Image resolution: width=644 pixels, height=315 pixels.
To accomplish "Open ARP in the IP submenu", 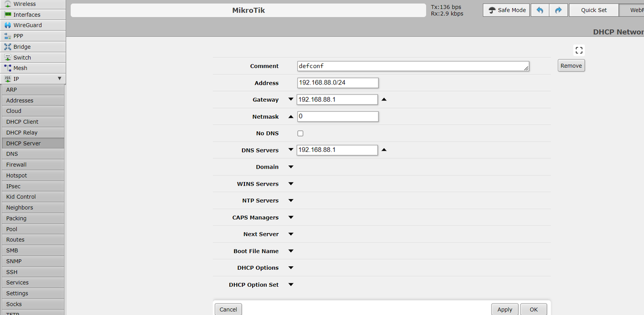I will pyautogui.click(x=33, y=90).
